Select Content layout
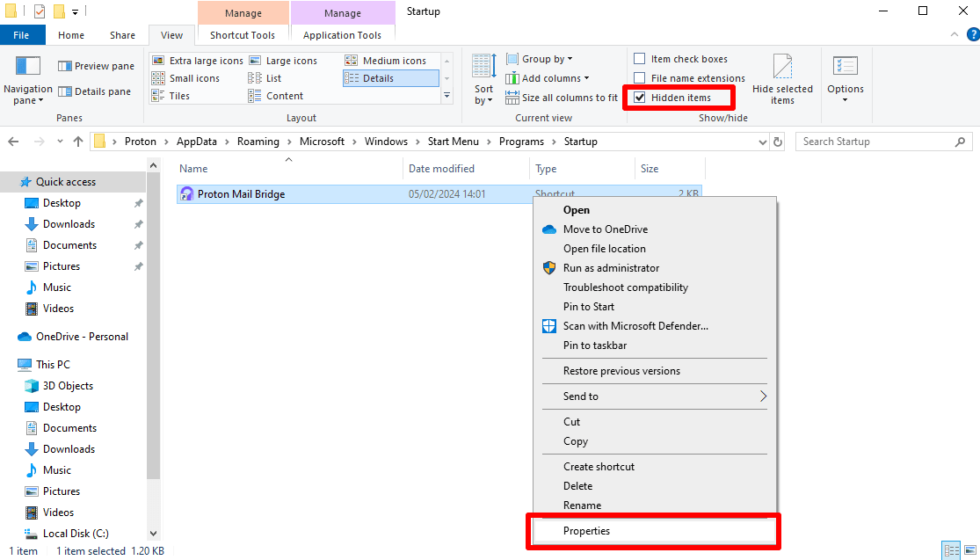 276,96
